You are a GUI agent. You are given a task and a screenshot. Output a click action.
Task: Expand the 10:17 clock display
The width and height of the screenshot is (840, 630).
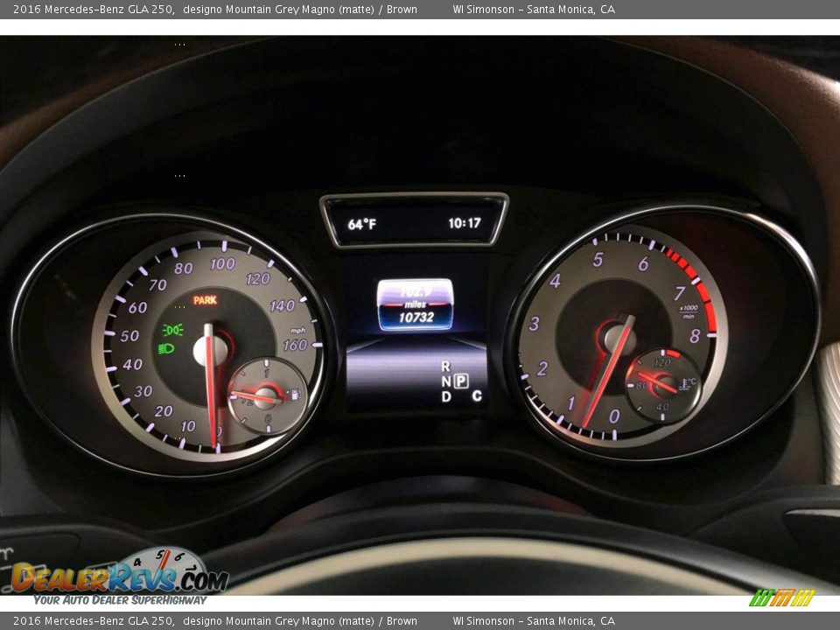pos(464,222)
